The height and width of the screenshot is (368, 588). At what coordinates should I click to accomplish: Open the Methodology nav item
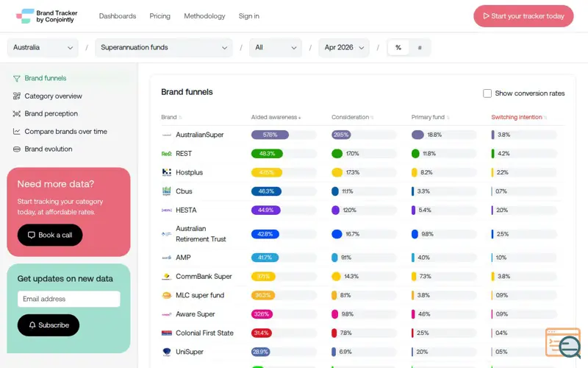coord(204,16)
